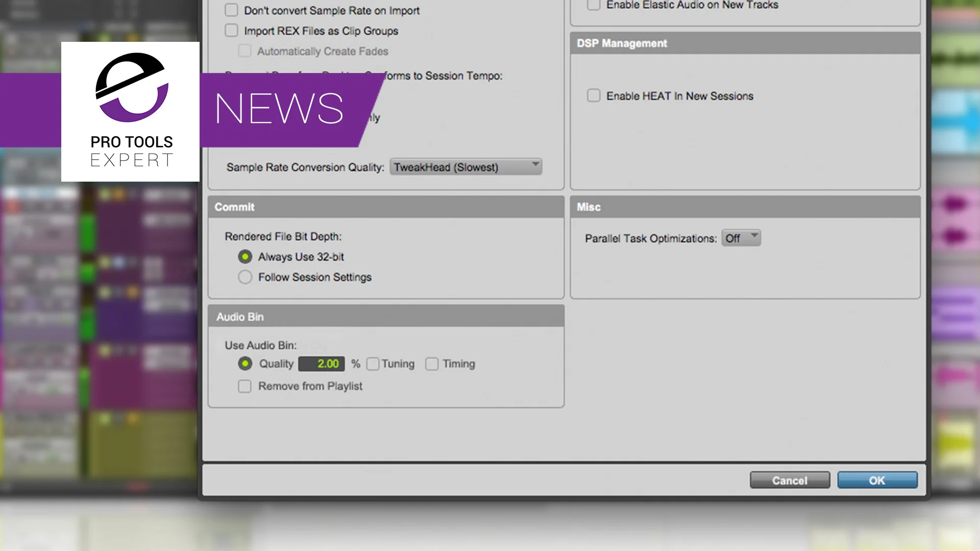This screenshot has width=980, height=551.
Task: Check Remove from Playlist option
Action: click(x=245, y=386)
